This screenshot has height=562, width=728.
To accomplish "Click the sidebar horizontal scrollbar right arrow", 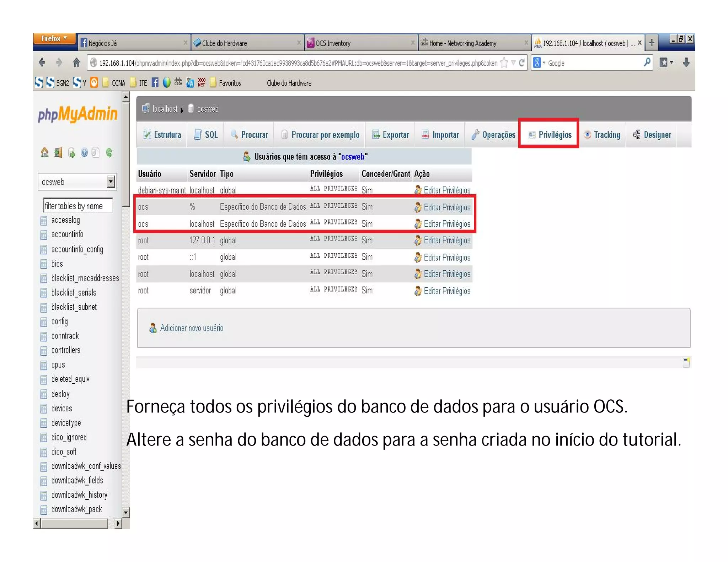I will click(x=118, y=523).
